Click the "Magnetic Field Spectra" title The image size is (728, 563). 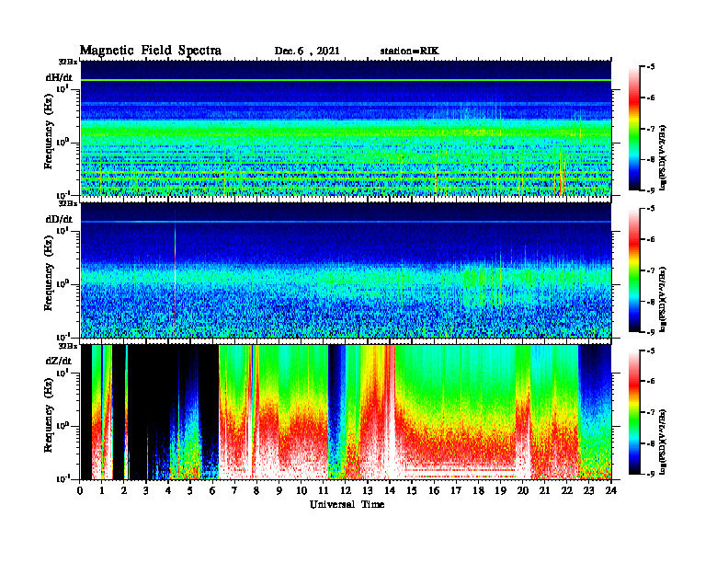pyautogui.click(x=151, y=51)
